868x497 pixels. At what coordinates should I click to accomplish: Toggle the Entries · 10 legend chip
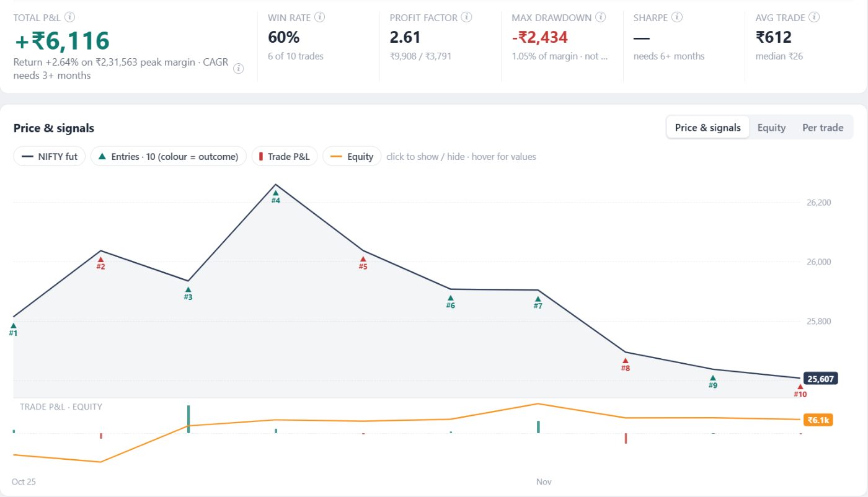click(169, 157)
